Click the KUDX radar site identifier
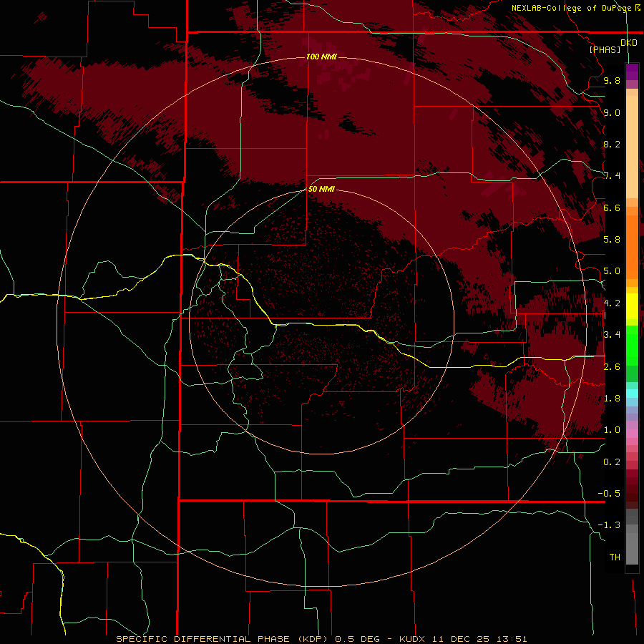The width and height of the screenshot is (644, 644). [413, 639]
